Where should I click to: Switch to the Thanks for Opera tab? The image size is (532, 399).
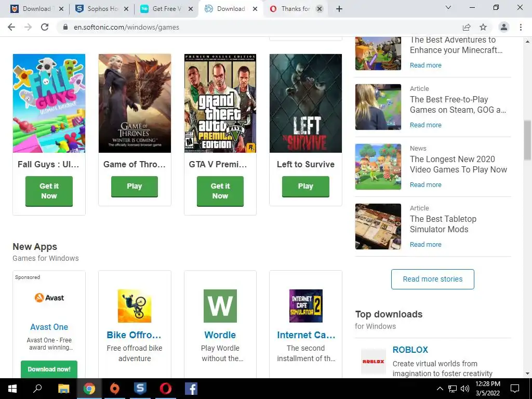coord(295,9)
